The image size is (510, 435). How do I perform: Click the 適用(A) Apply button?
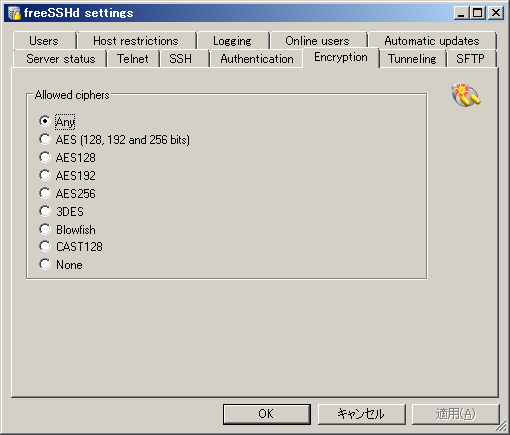coord(456,414)
